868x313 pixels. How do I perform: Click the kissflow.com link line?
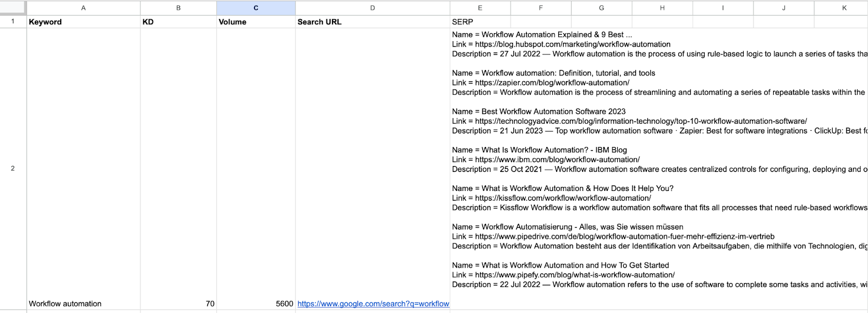tap(551, 199)
